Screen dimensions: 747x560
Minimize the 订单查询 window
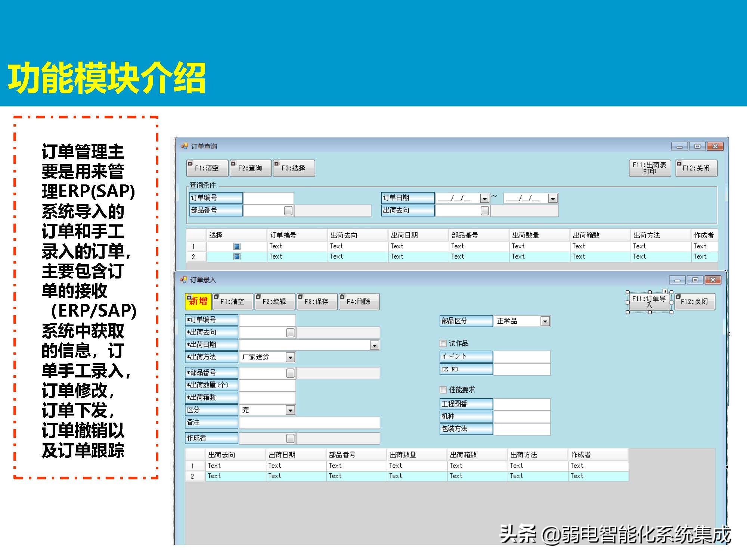coord(679,146)
